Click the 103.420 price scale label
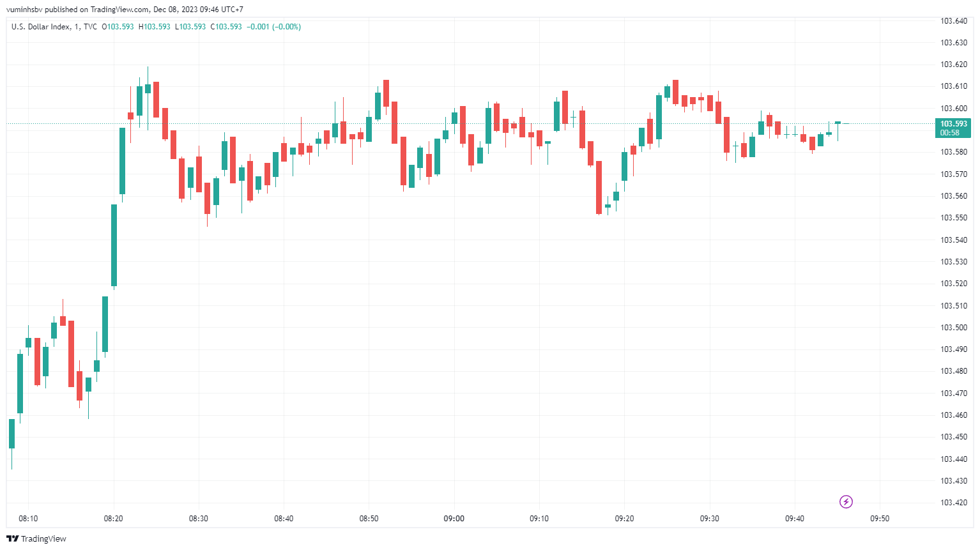This screenshot has height=550, width=980. tap(953, 503)
